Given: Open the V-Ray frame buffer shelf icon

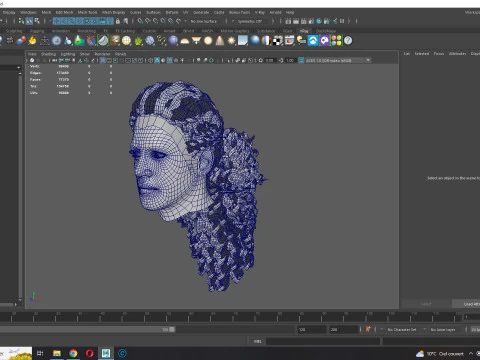Looking at the screenshot, I should (x=289, y=41).
